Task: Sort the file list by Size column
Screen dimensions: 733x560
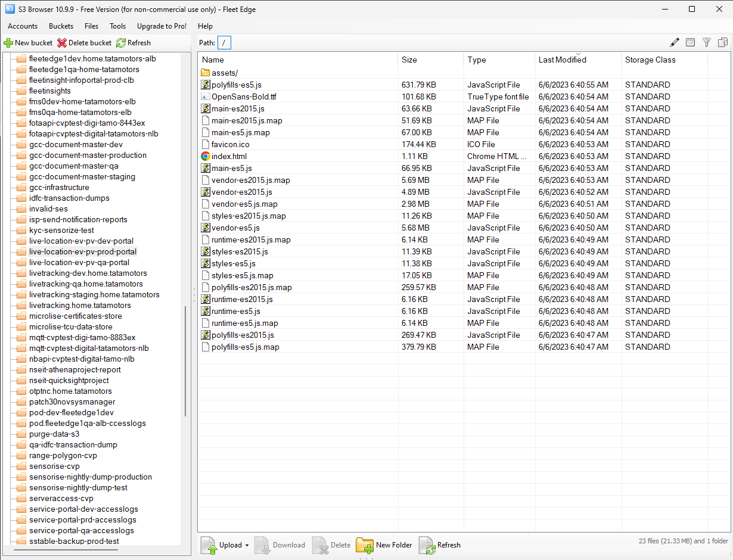Action: coord(409,60)
